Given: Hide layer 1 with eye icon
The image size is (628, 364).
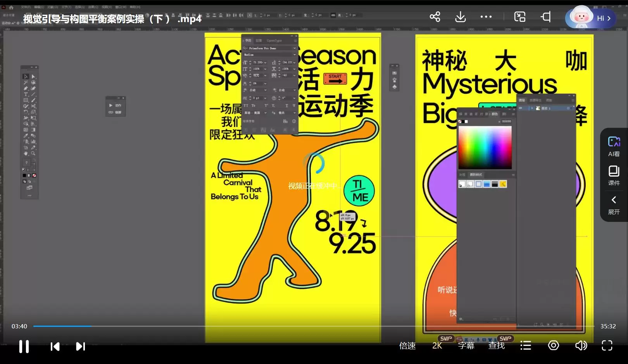Looking at the screenshot, I should (521, 108).
